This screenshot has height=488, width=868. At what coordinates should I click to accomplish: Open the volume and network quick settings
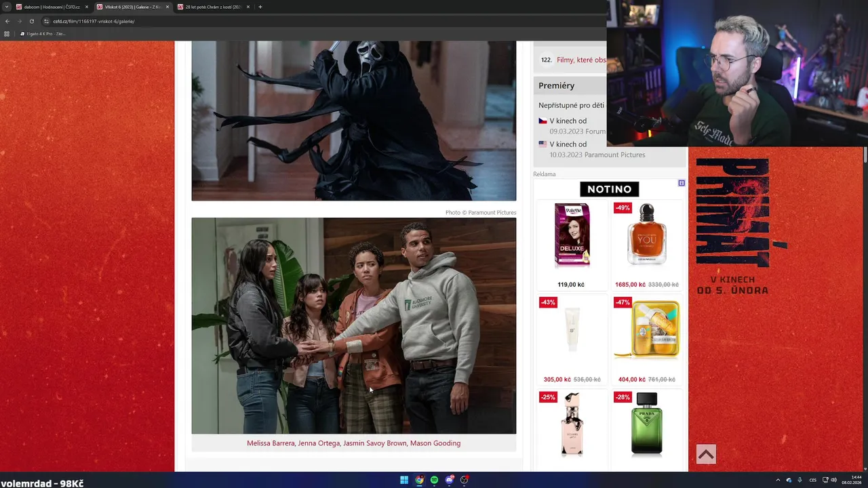click(829, 480)
